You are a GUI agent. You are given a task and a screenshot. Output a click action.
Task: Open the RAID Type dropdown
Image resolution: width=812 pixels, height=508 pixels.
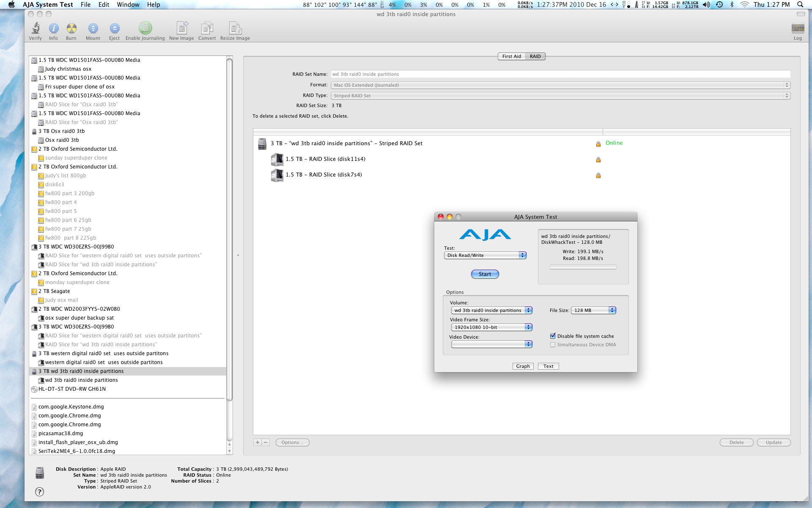(560, 96)
